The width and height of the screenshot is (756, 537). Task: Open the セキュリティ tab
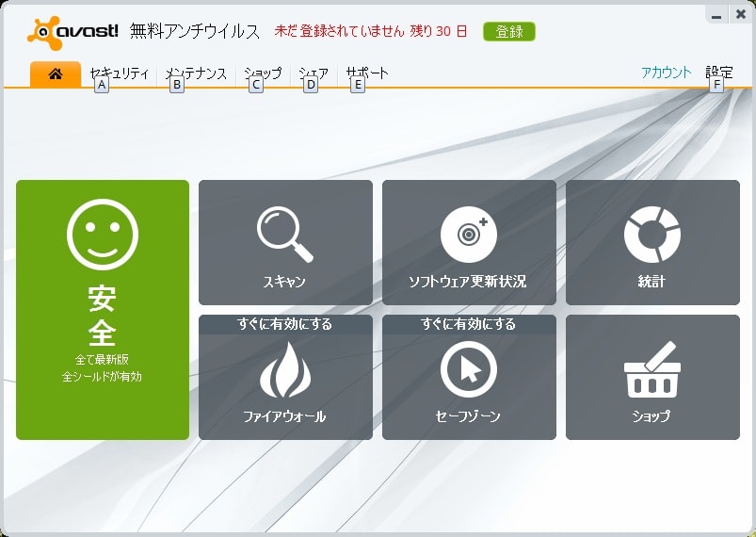[x=119, y=73]
